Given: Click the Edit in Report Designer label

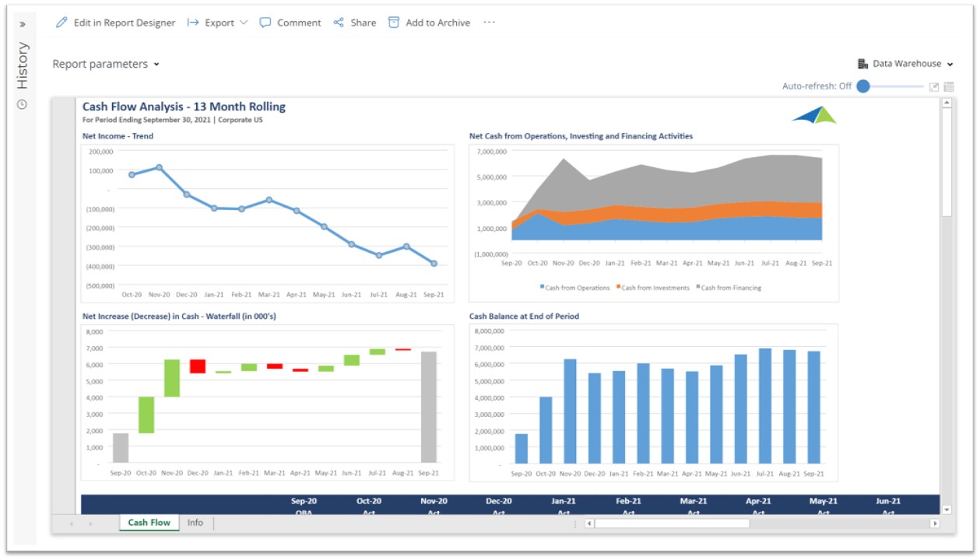Looking at the screenshot, I should click(125, 23).
